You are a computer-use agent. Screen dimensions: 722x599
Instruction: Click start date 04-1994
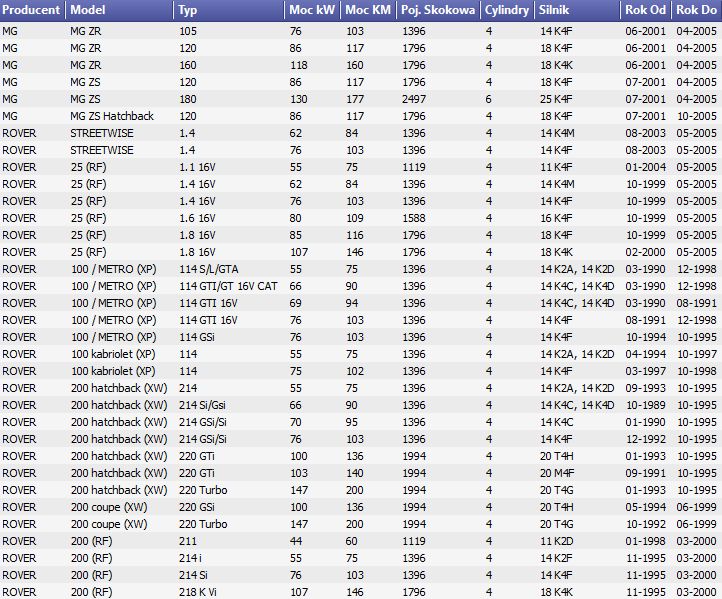(646, 355)
